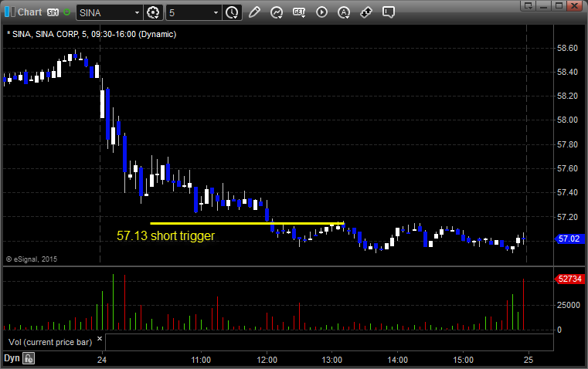Select the yellow 57.13 short trigger line
588x369 pixels.
point(246,223)
